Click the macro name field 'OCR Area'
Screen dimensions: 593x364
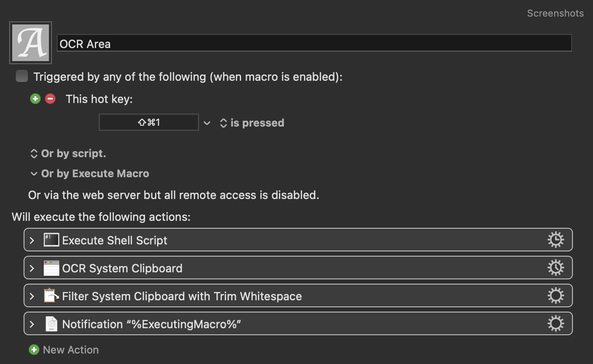pos(314,44)
